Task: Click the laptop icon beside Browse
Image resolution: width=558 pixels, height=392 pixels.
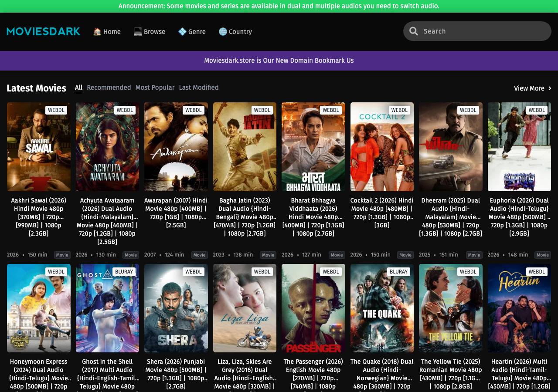Action: pos(138,31)
